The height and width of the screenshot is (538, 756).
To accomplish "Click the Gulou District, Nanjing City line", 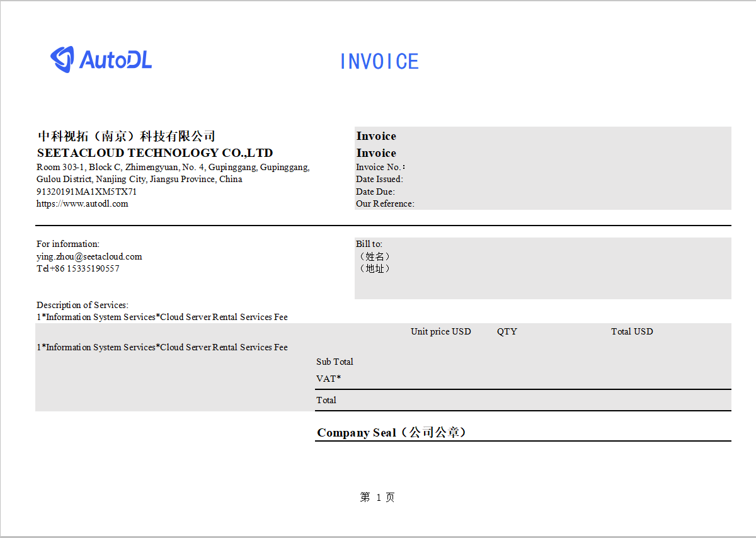I will (x=139, y=179).
